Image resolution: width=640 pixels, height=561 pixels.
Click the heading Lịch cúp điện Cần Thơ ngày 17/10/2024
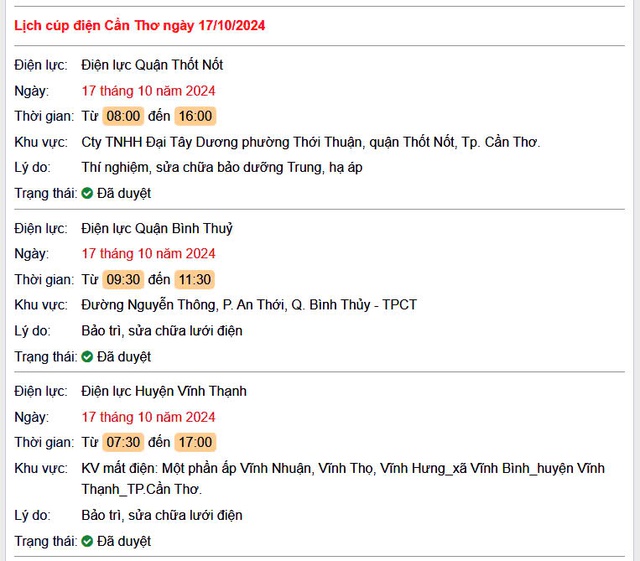(140, 25)
